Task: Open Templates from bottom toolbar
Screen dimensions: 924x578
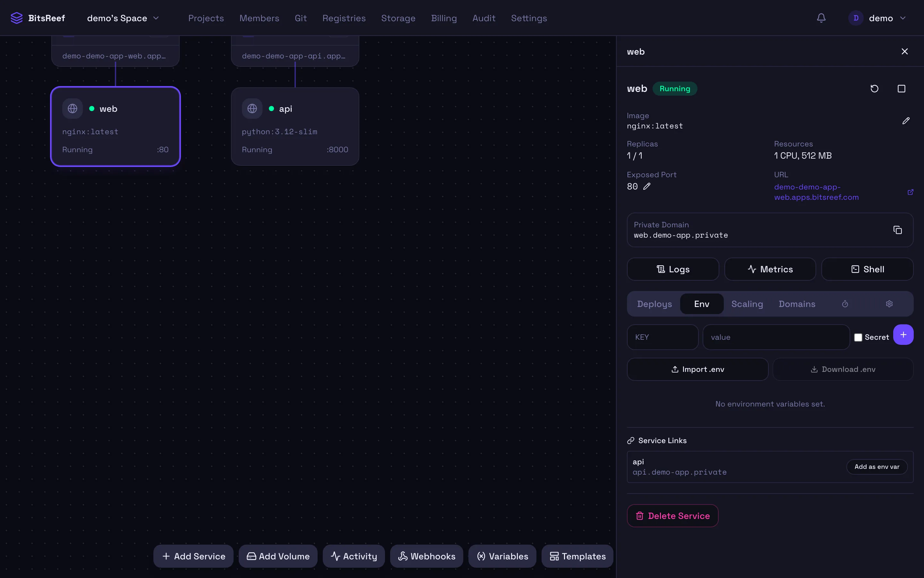Action: (x=577, y=556)
